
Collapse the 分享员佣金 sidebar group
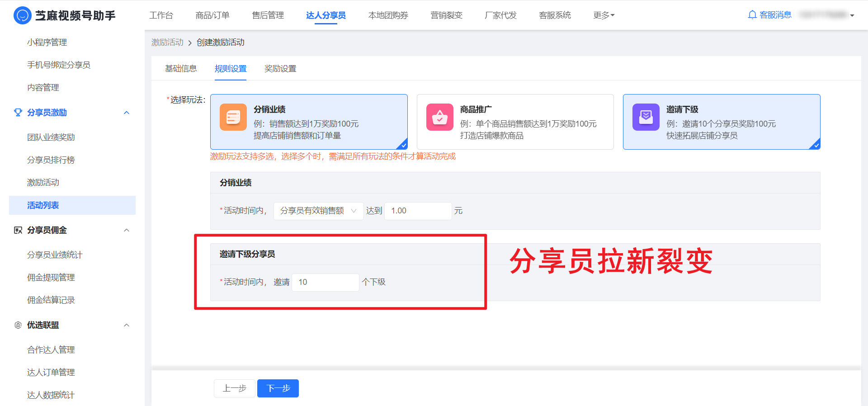(127, 230)
